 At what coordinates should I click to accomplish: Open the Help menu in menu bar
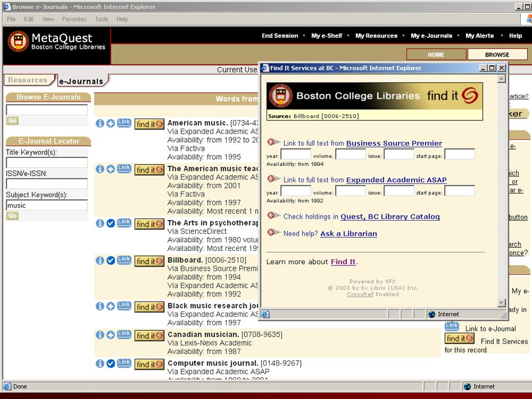pos(122,19)
